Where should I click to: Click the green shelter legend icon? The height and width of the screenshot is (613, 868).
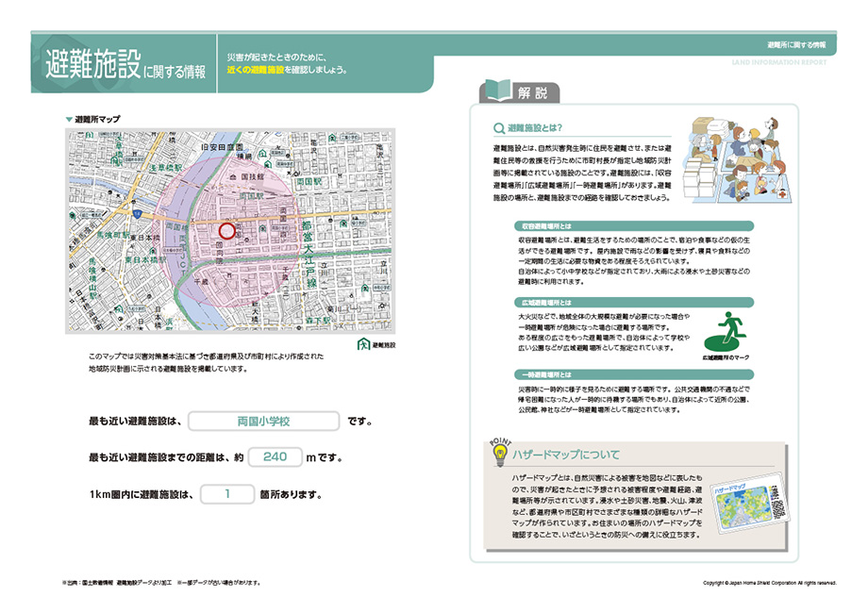363,344
